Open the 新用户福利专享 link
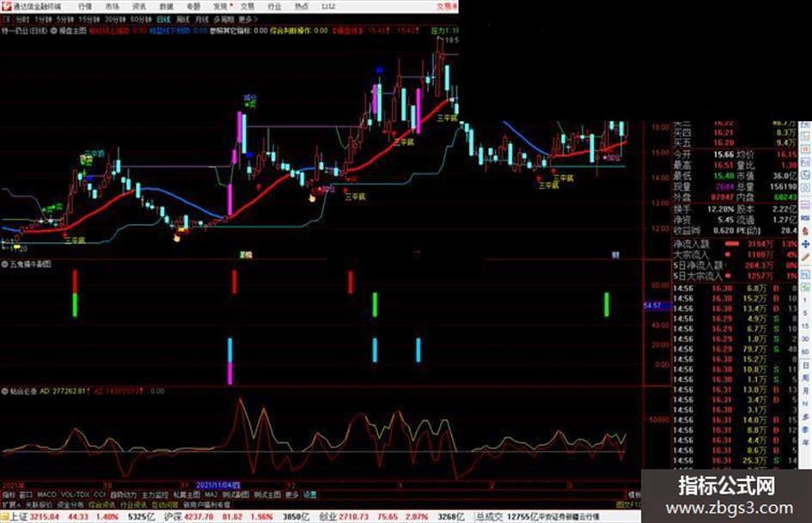The width and height of the screenshot is (812, 523). 206,504
